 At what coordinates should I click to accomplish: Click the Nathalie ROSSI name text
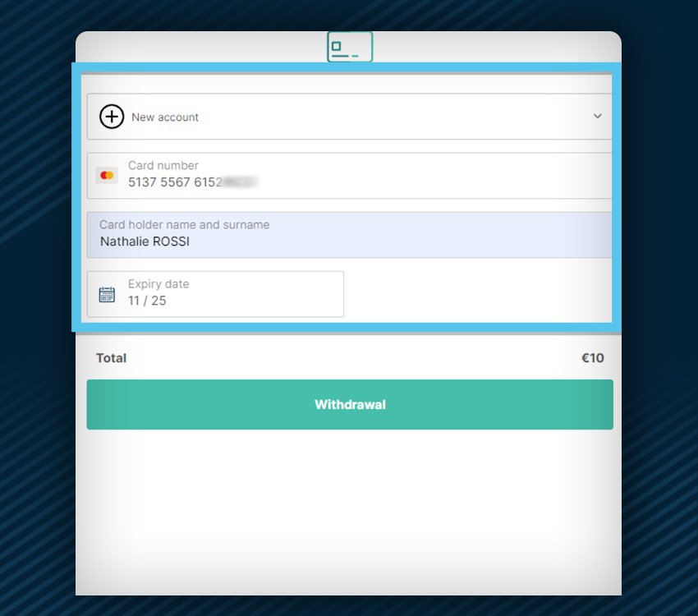145,241
